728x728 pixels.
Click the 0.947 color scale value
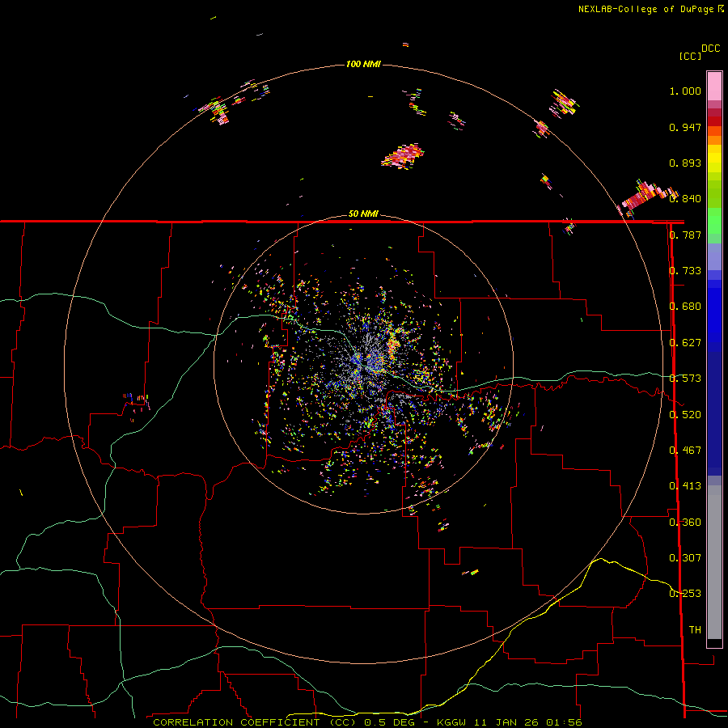coord(685,127)
